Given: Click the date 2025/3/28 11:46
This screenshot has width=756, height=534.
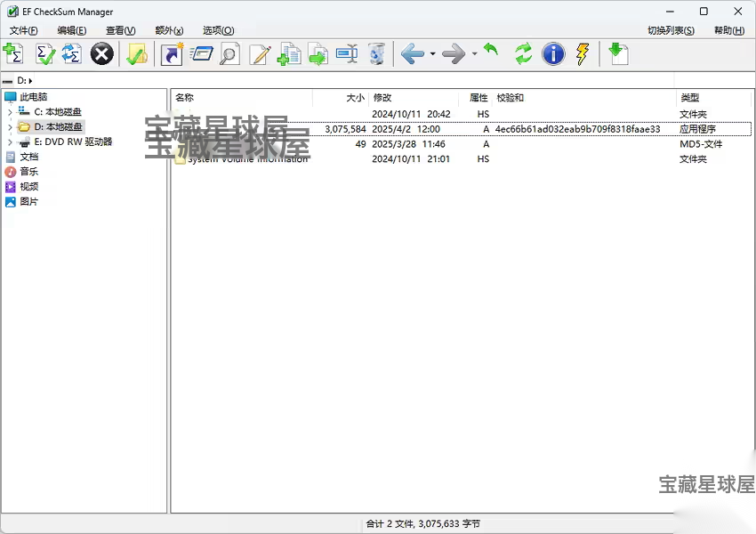Looking at the screenshot, I should (408, 144).
